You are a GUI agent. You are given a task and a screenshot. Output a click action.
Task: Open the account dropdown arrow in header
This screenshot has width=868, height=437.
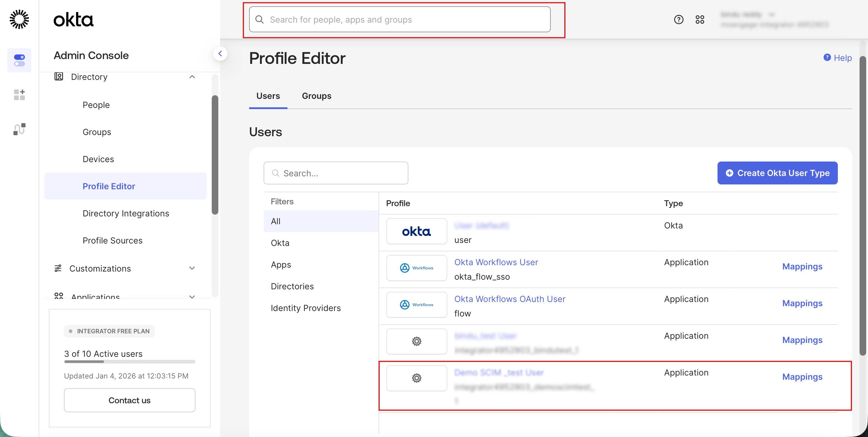point(771,14)
